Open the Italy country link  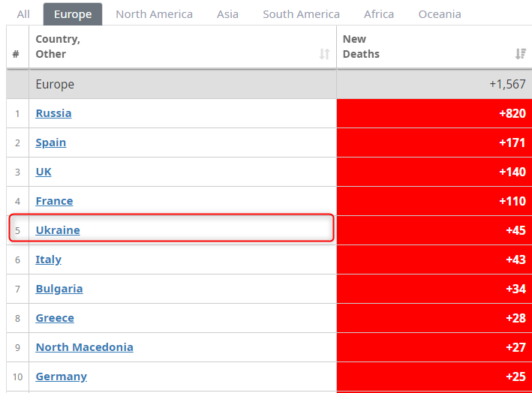[x=49, y=259]
